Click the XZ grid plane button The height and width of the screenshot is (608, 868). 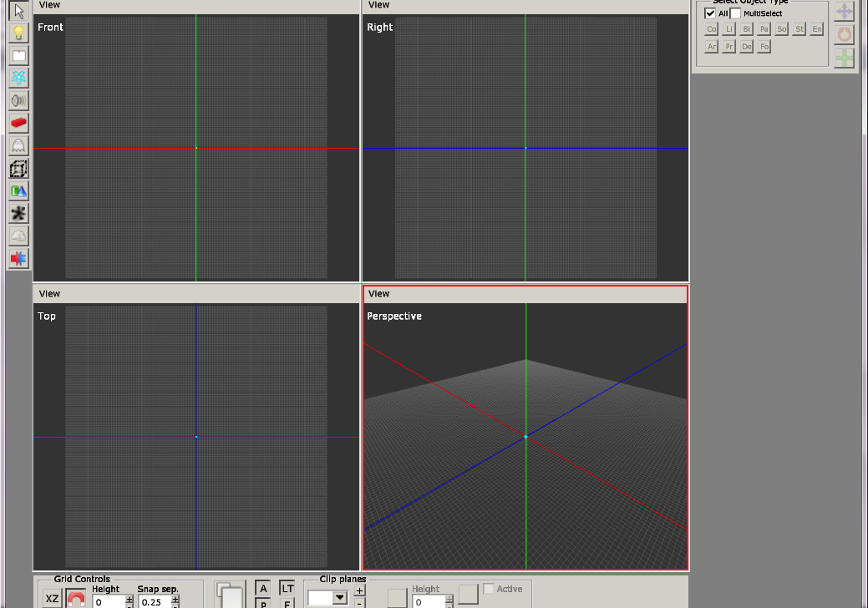coord(52,599)
